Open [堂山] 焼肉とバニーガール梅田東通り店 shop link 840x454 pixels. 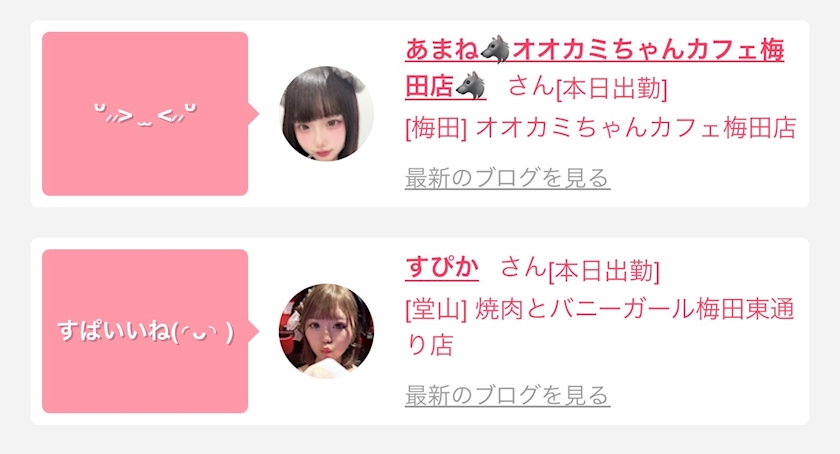click(599, 327)
